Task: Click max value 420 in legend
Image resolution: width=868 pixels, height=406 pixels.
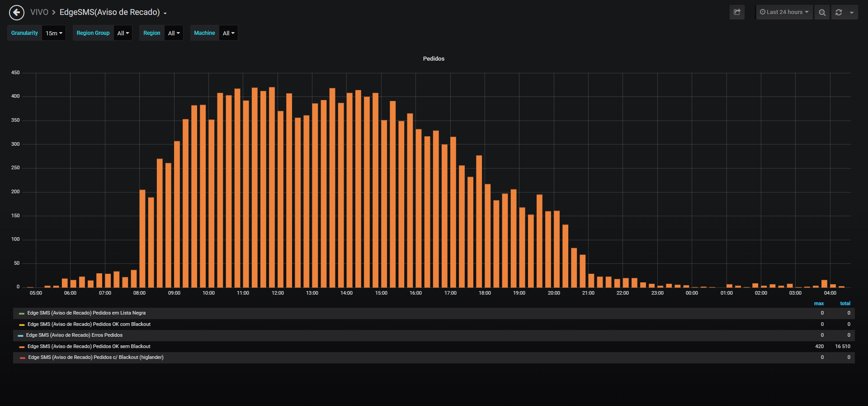Action: point(819,347)
